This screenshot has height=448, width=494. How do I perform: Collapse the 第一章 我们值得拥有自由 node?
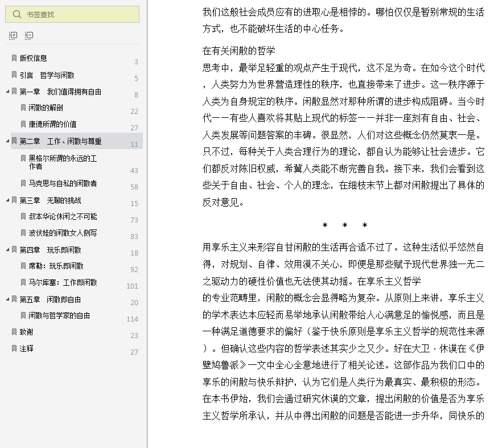pyautogui.click(x=7, y=91)
